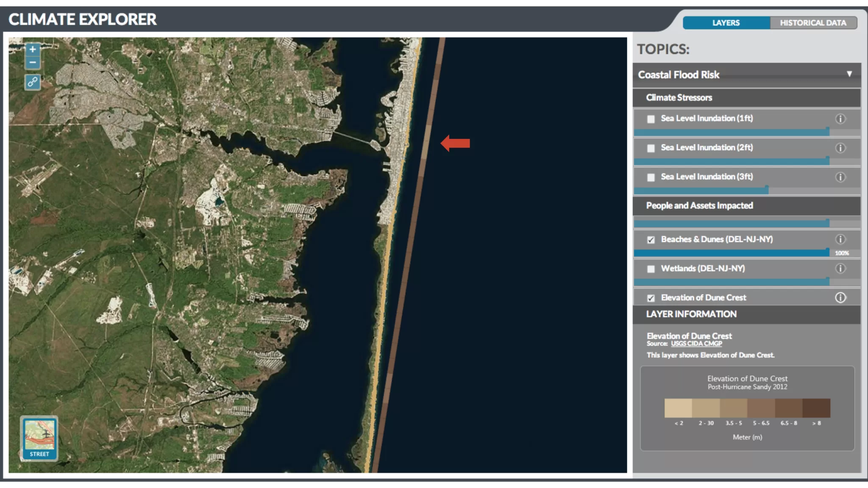This screenshot has width=868, height=488.
Task: Collapse the Climate Stressors section
Action: 679,98
